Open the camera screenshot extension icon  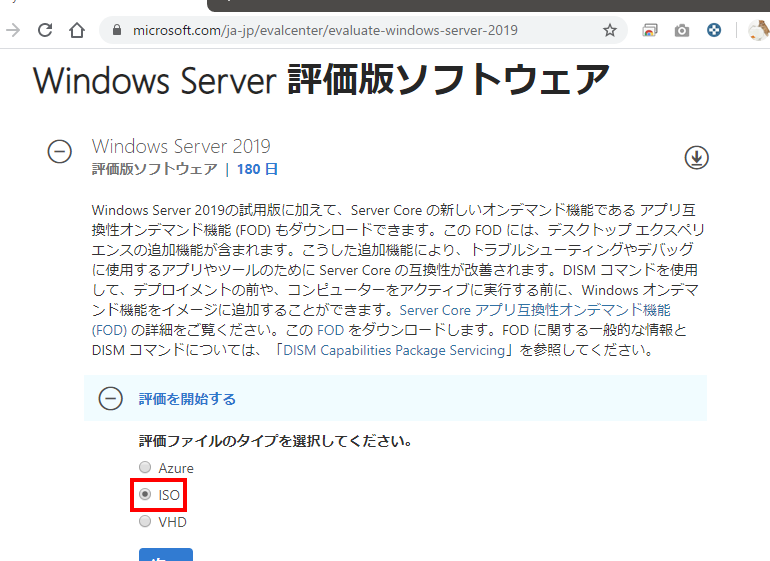pos(682,30)
